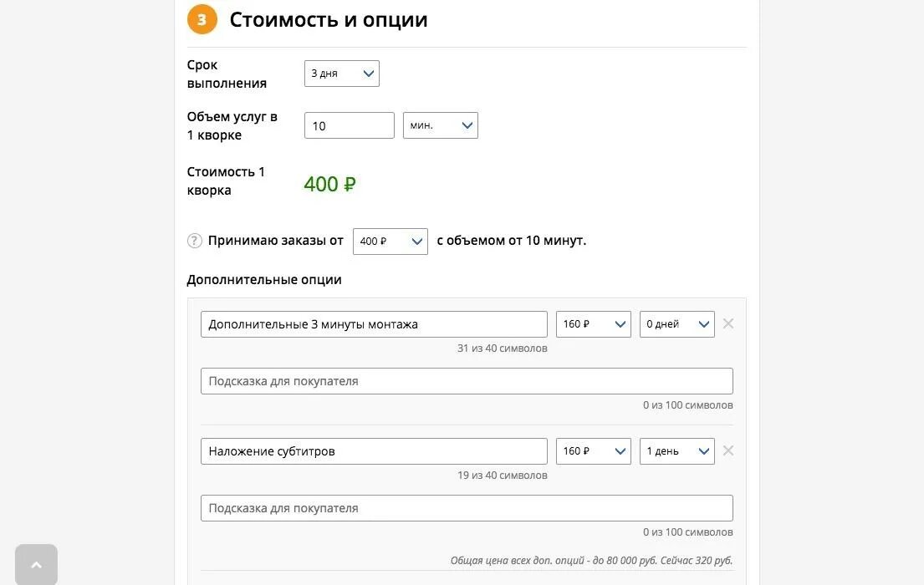Remove the 'Дополнительные 3 минуты монтажа' option
The width and height of the screenshot is (924, 585).
tap(728, 324)
